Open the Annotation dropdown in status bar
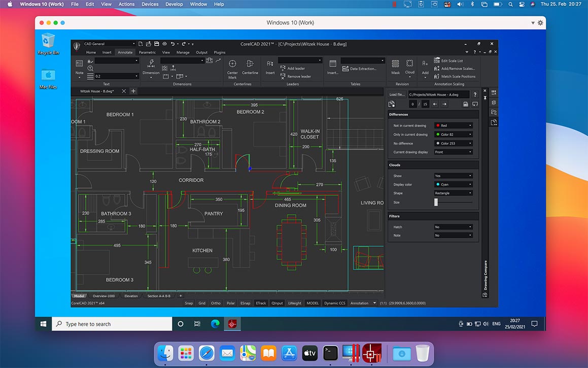Viewport: 588px width, 368px height. (363, 303)
